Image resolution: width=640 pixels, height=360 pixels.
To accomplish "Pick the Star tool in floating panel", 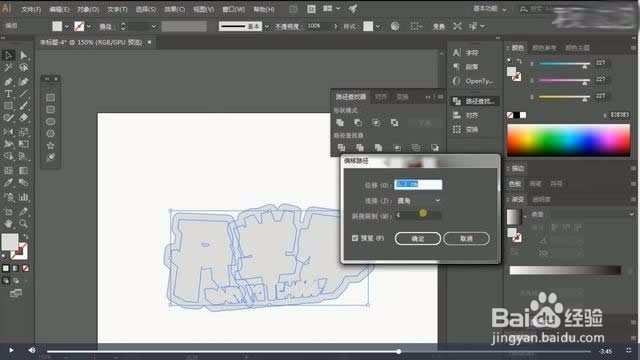I will (51, 145).
